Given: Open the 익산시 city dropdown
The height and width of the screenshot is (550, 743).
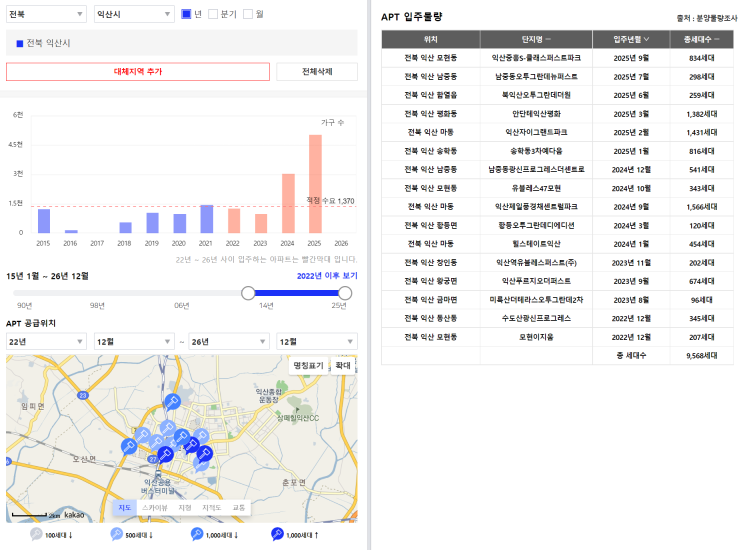Looking at the screenshot, I should click(134, 14).
